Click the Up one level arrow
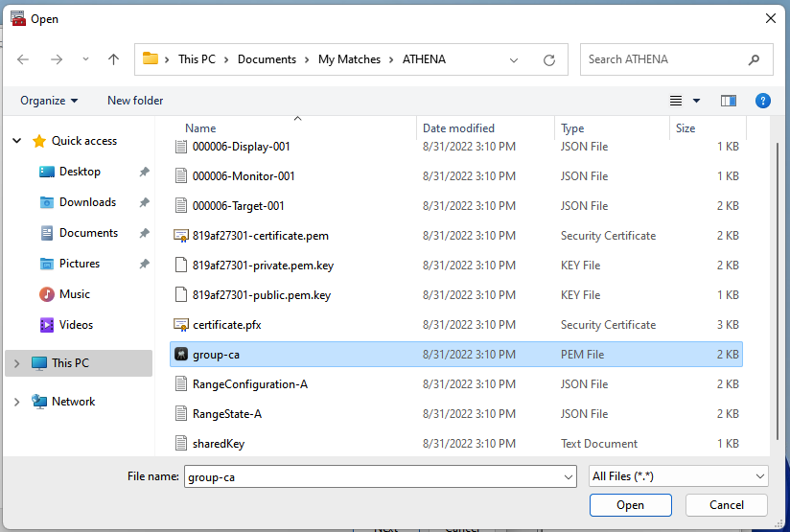790x532 pixels. (x=113, y=59)
